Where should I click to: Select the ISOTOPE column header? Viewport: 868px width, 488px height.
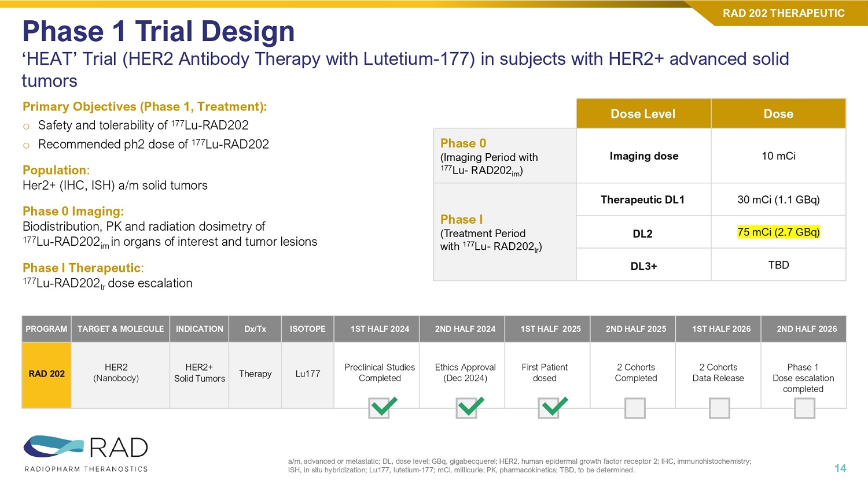tap(307, 329)
